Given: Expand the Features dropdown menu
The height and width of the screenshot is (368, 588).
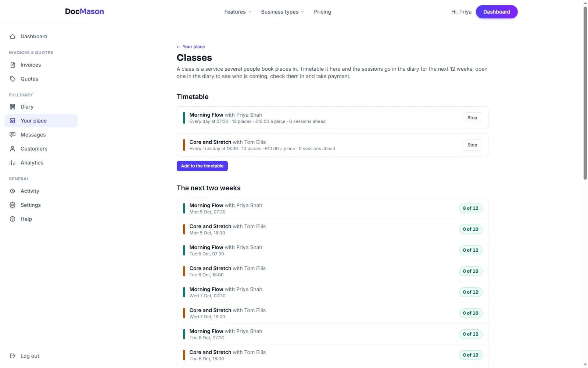Looking at the screenshot, I should pos(238,12).
